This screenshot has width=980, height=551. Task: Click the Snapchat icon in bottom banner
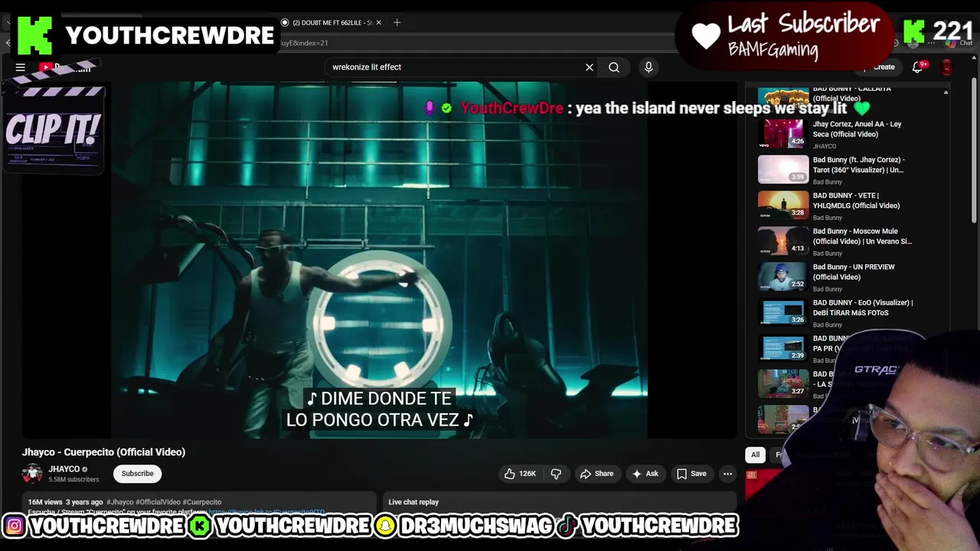click(x=385, y=526)
